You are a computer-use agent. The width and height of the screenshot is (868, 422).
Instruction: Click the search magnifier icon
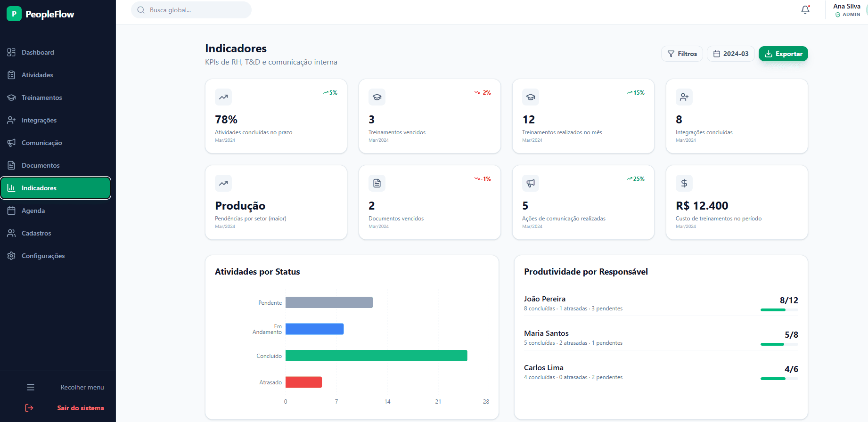pyautogui.click(x=141, y=10)
